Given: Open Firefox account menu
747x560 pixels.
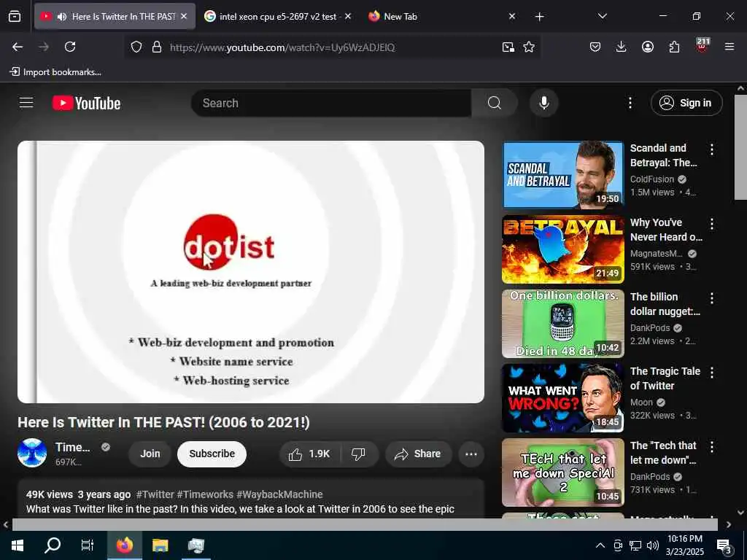Looking at the screenshot, I should (x=648, y=47).
